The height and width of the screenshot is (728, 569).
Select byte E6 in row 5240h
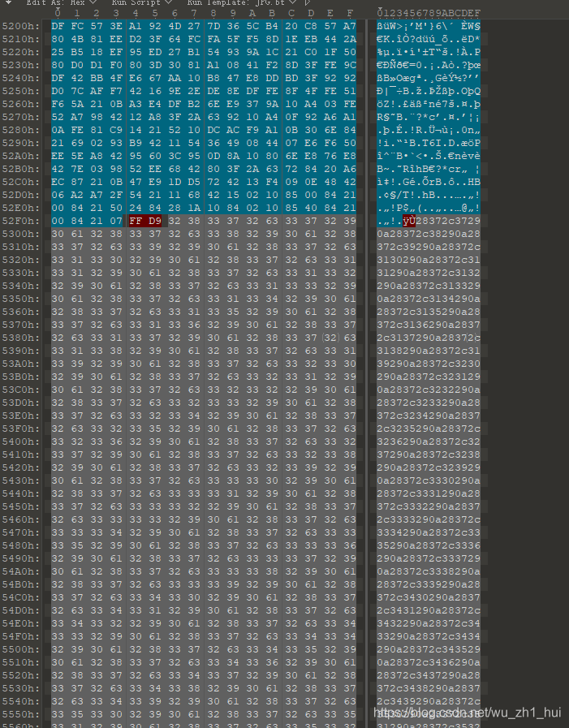click(x=136, y=78)
